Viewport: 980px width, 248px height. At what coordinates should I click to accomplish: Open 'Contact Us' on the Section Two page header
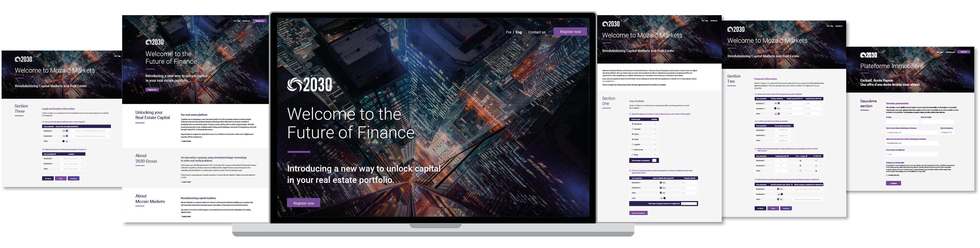tap(839, 26)
